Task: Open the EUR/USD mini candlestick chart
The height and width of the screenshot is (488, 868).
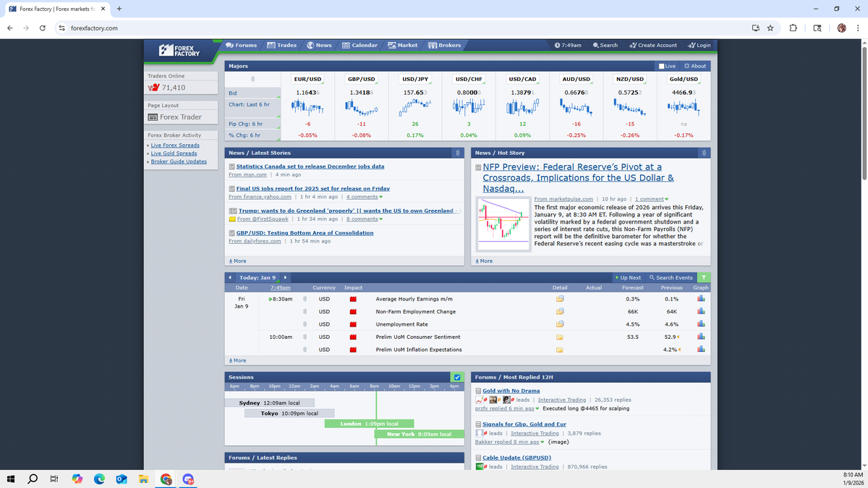Action: (309, 107)
